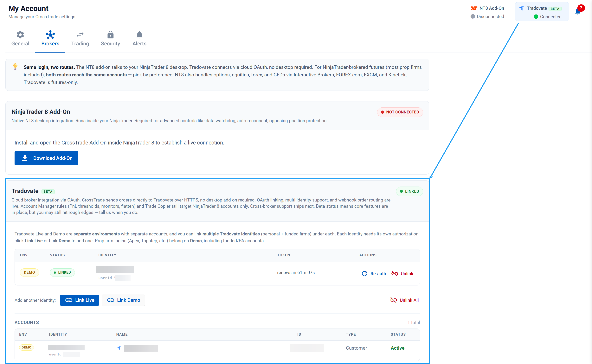Click the DEMO badge in the accounts table
This screenshot has height=364, width=592.
tap(27, 347)
